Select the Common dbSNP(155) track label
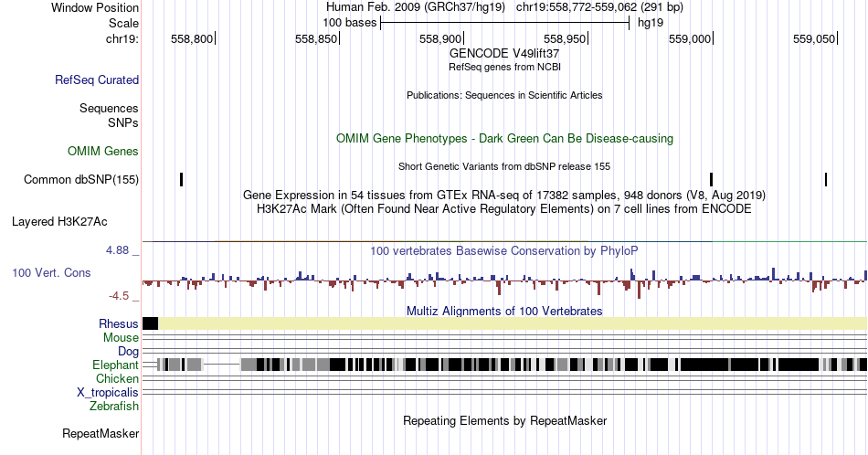The width and height of the screenshot is (868, 455). click(x=81, y=179)
